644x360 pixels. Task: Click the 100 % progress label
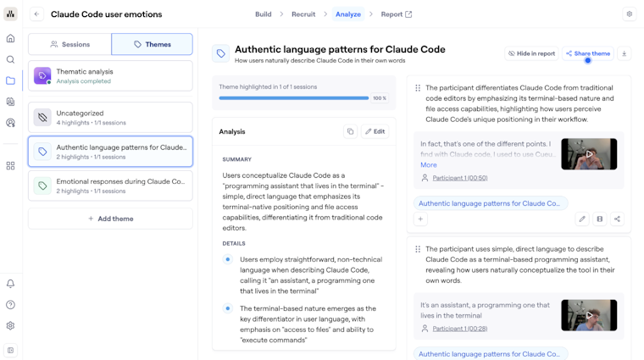[x=380, y=98]
